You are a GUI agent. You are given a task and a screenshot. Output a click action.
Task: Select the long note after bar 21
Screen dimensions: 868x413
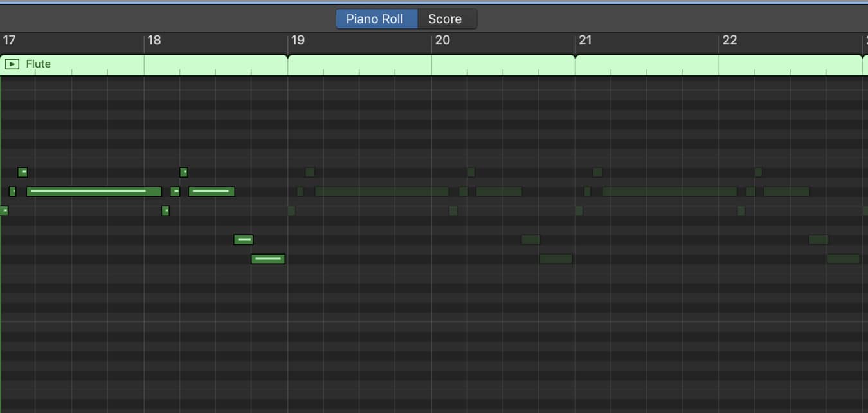(669, 191)
